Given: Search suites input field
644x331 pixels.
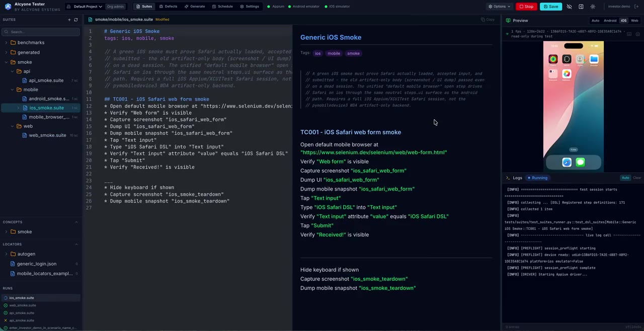Looking at the screenshot, I should [41, 32].
